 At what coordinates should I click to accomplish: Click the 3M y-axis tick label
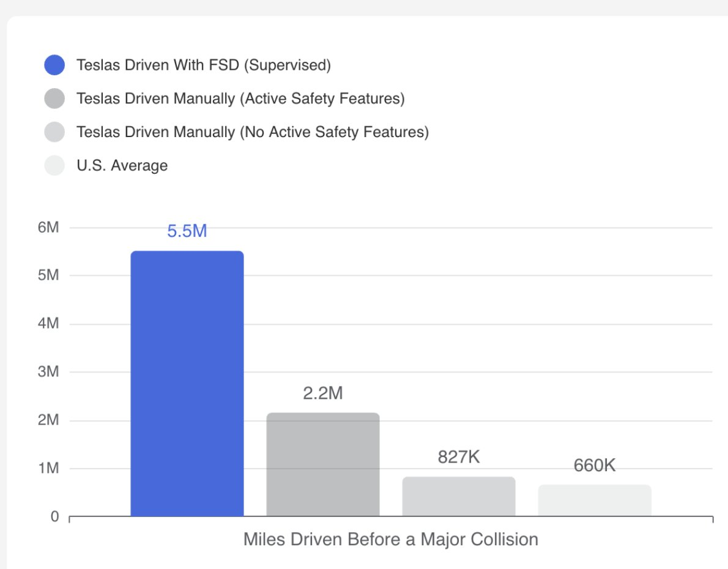48,371
